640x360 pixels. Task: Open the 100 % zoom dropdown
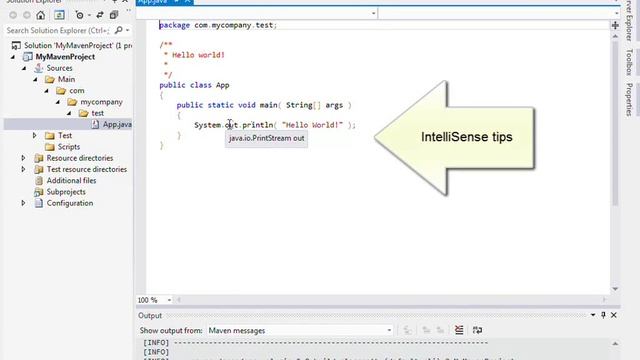coord(169,300)
